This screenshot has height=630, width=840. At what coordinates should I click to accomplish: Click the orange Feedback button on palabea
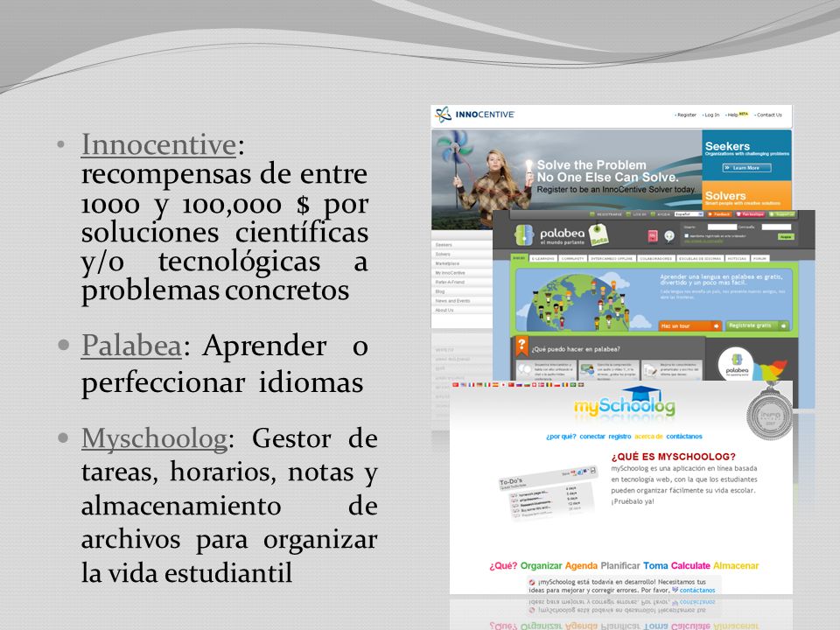(x=720, y=214)
